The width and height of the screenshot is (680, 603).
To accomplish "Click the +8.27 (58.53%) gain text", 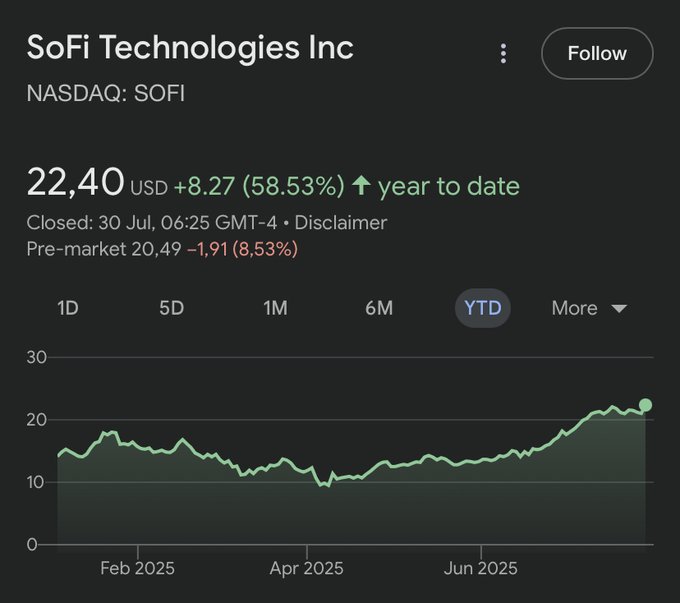I will (x=259, y=186).
